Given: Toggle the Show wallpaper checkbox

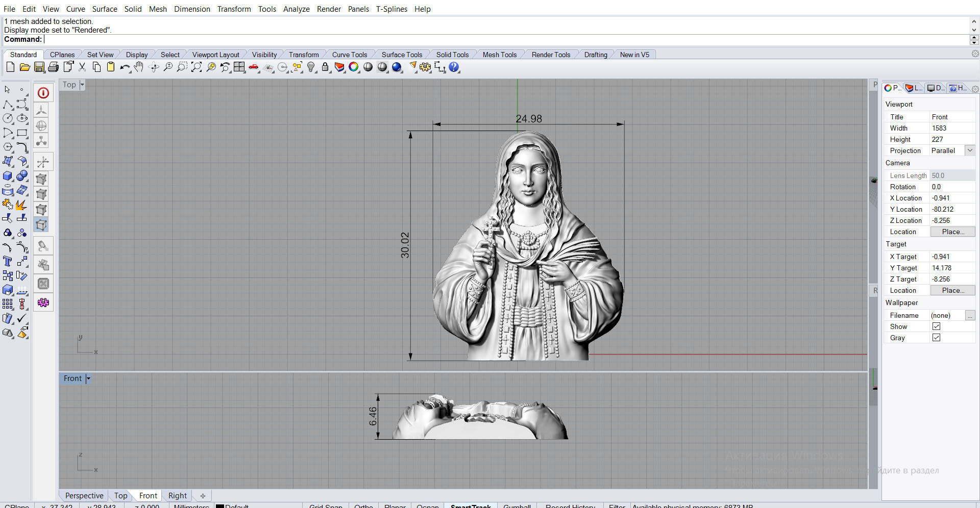Looking at the screenshot, I should 936,326.
